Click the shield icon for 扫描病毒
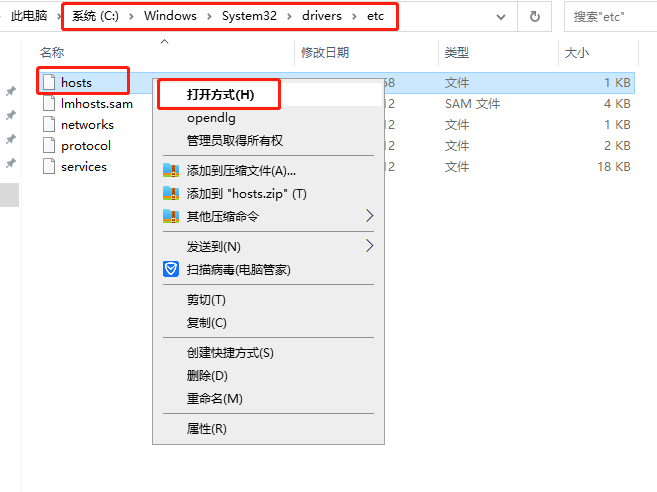This screenshot has width=657, height=492. tap(171, 269)
